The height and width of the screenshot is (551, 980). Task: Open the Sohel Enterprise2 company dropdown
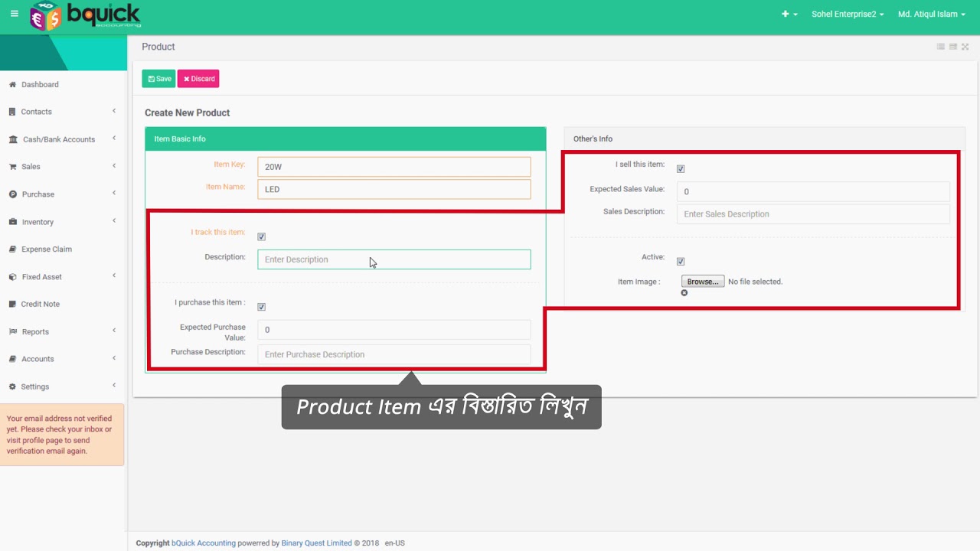coord(848,14)
